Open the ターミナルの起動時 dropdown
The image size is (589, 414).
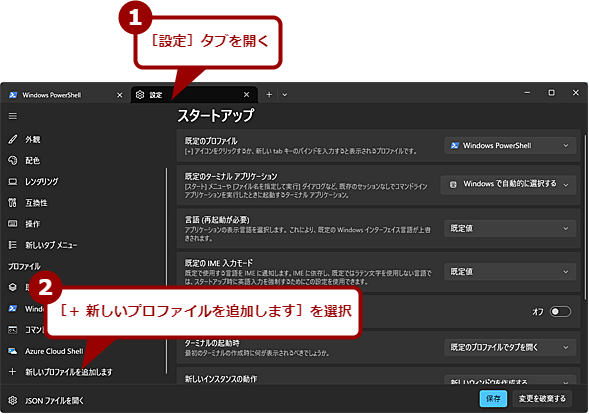point(510,348)
